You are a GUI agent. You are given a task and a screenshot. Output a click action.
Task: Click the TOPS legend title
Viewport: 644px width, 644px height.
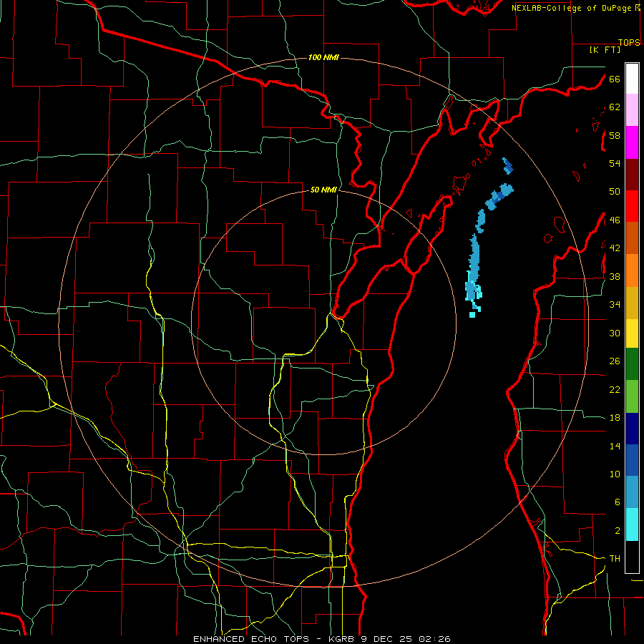pyautogui.click(x=629, y=42)
